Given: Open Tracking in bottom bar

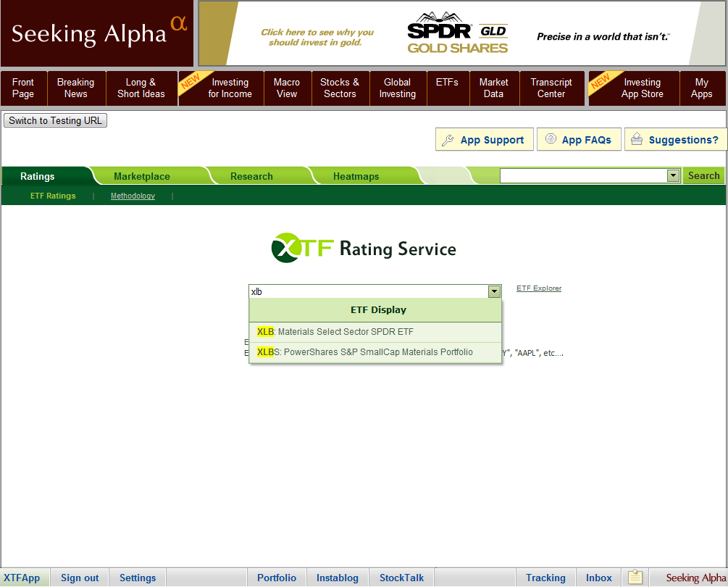Looking at the screenshot, I should (x=545, y=578).
